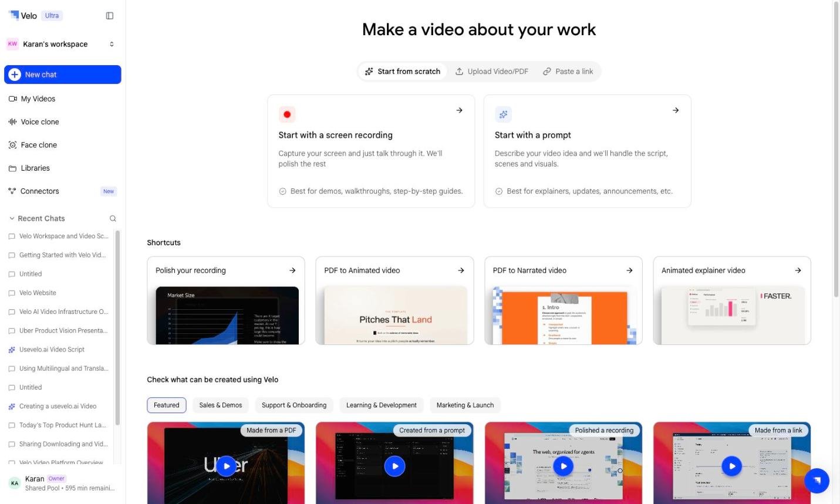Click arrow on PDF to Narrated video shortcut
Viewport: 840px width, 504px height.
(629, 270)
